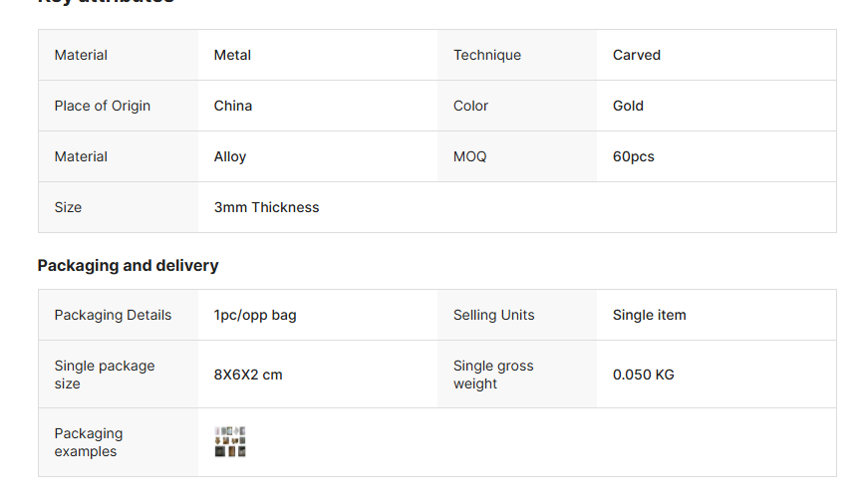Select the "Carved" technique value

(x=637, y=55)
